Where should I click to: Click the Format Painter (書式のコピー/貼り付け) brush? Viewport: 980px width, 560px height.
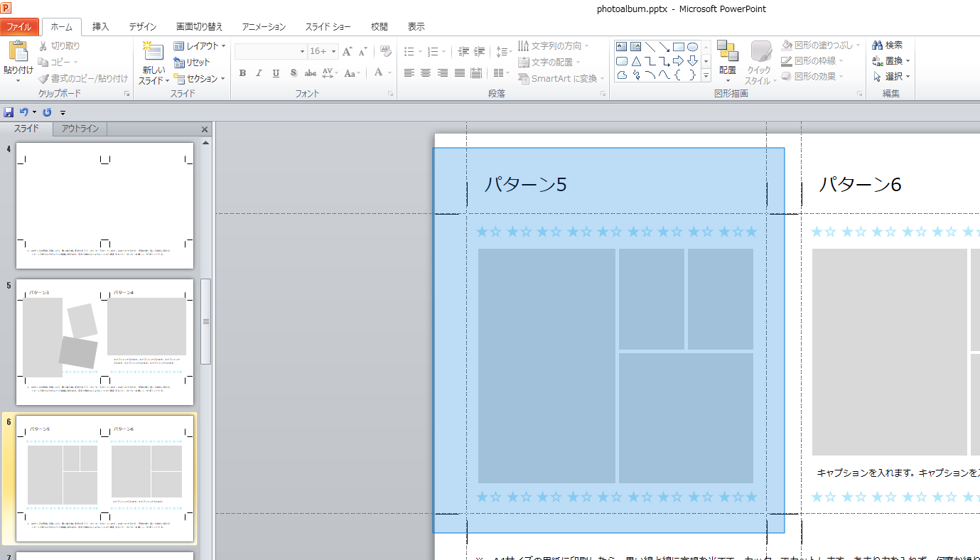tap(83, 79)
